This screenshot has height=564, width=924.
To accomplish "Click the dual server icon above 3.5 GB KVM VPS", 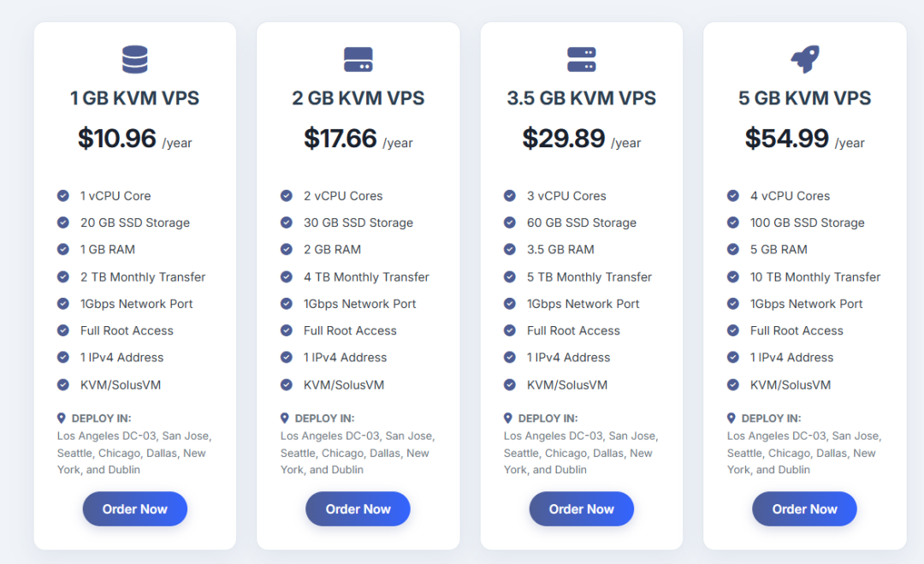I will click(x=582, y=60).
